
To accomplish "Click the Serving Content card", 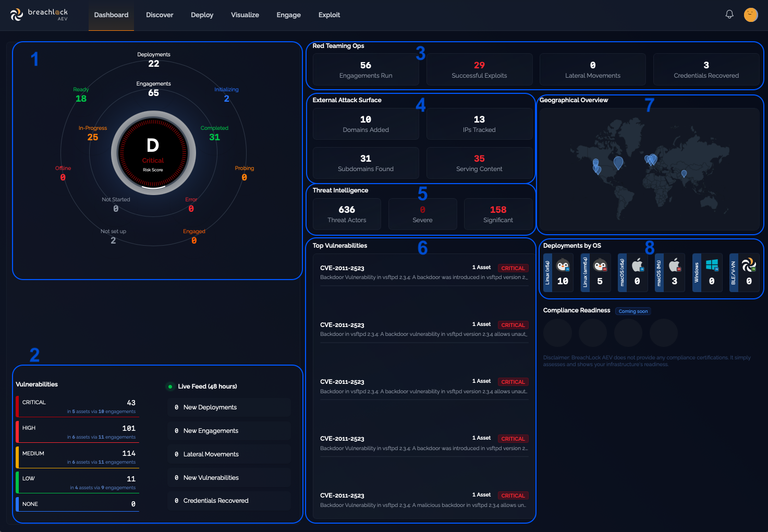I will tap(480, 163).
